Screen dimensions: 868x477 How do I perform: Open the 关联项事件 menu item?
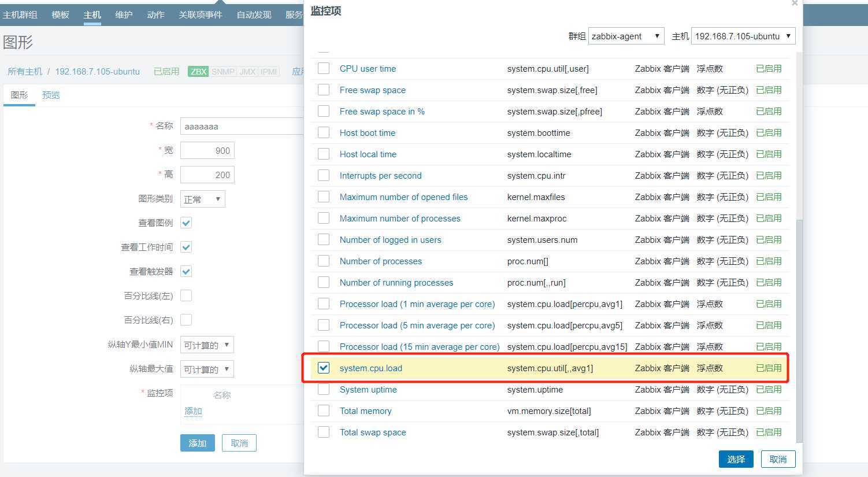(x=201, y=14)
